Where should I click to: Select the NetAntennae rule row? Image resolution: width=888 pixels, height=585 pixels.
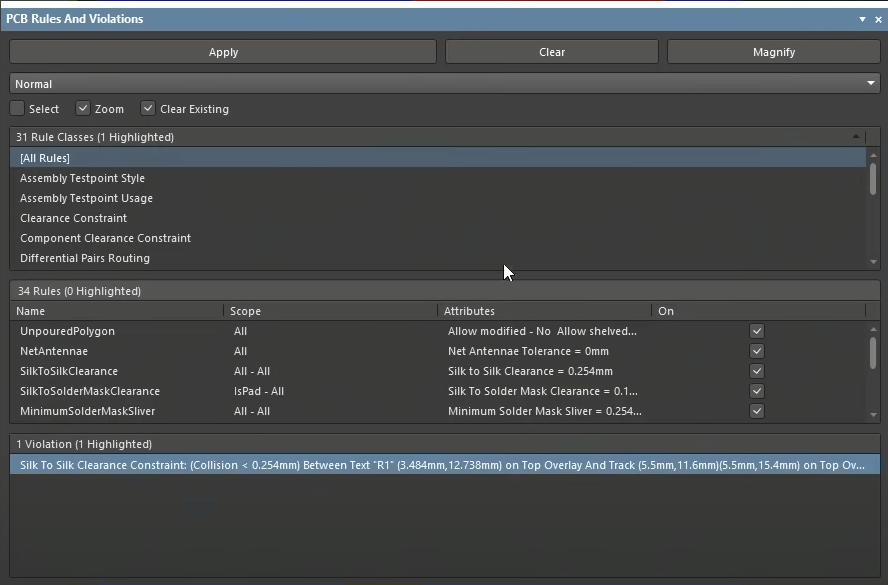point(54,351)
